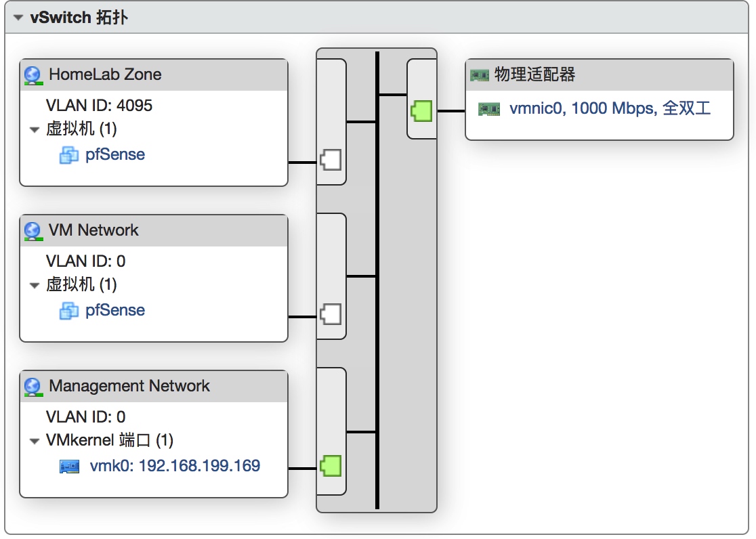Collapse the vSwitch 拓扑 panel triangle
Viewport: 756px width, 539px height.
click(18, 18)
